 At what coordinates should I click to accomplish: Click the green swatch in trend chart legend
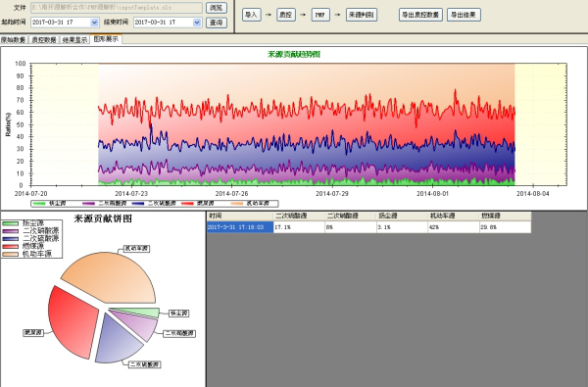point(39,204)
